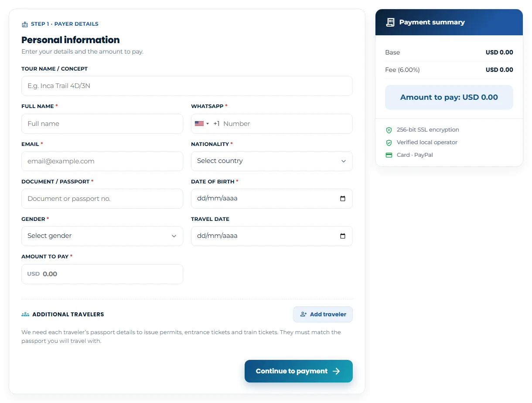Click the Amount to pay: USD 0.00 total
The width and height of the screenshot is (532, 403).
449,97
